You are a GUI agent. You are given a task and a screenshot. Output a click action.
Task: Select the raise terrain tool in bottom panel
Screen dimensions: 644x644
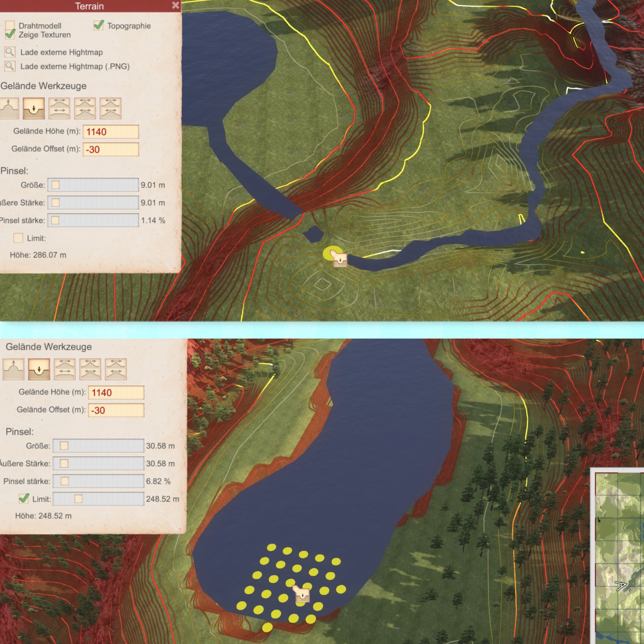[x=13, y=369]
